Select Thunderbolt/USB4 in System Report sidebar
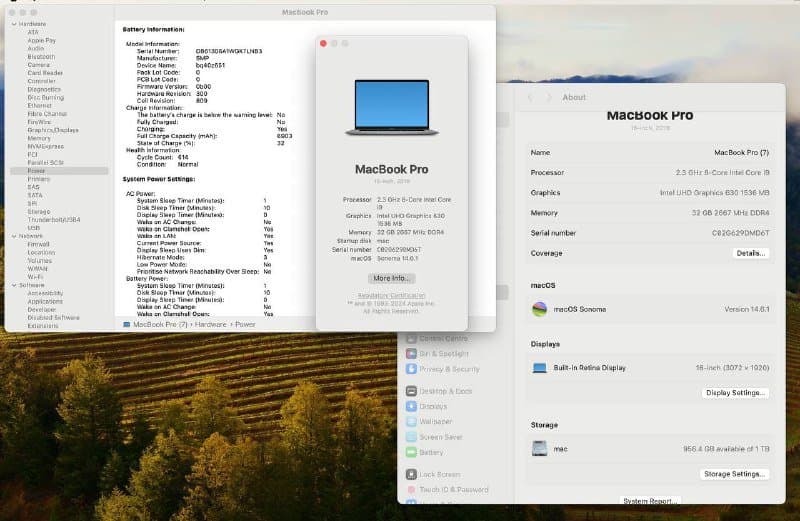 point(54,220)
